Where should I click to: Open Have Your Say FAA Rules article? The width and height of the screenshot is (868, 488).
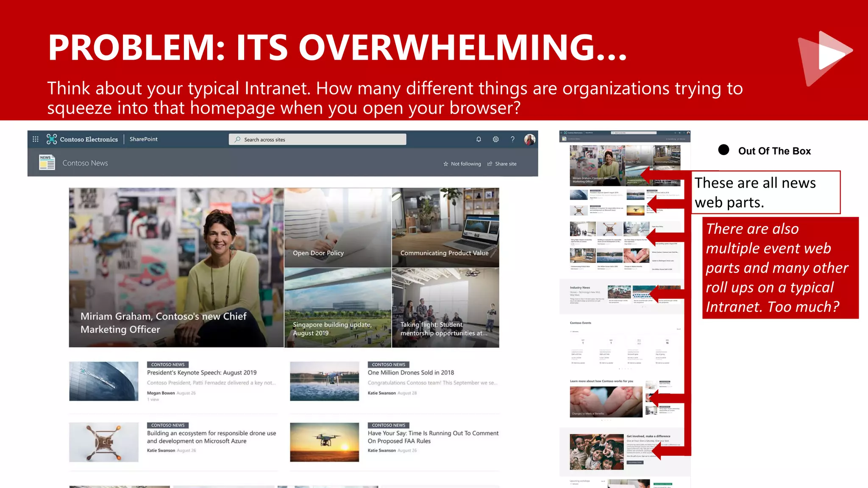click(433, 437)
